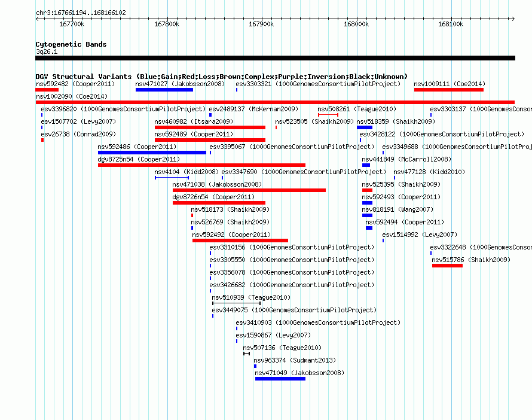The height and width of the screenshot is (420, 532).
Task: Select esv3347690 variant label
Action: [x=304, y=172]
